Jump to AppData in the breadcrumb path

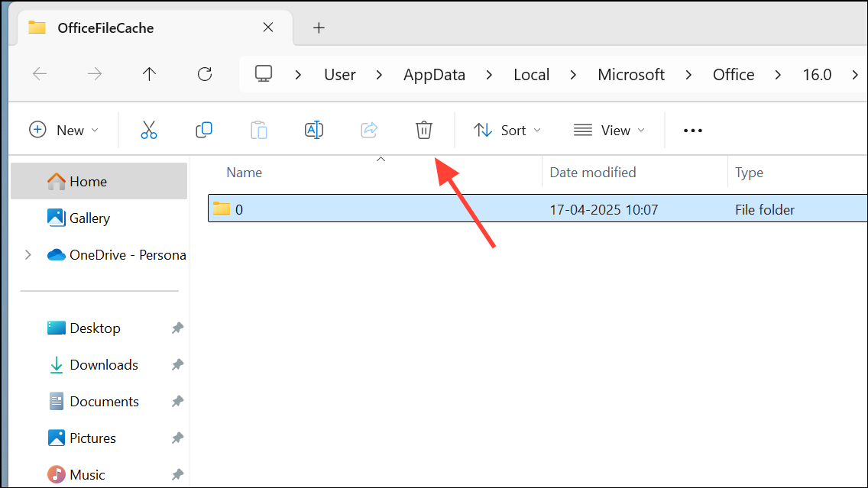point(434,74)
